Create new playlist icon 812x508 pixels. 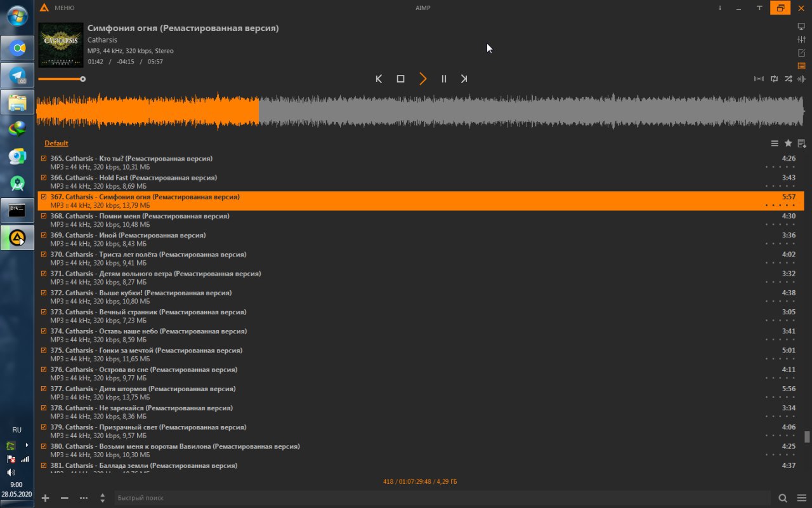click(802, 144)
